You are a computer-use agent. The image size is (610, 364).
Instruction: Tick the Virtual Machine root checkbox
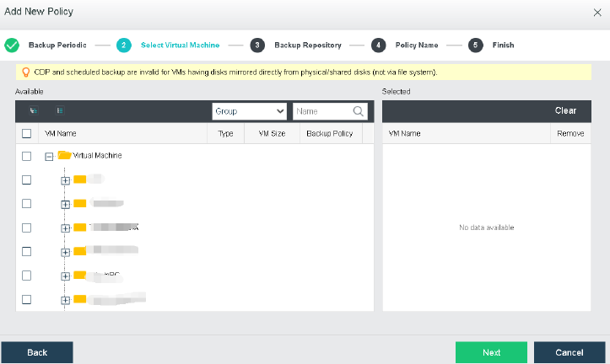(x=26, y=156)
